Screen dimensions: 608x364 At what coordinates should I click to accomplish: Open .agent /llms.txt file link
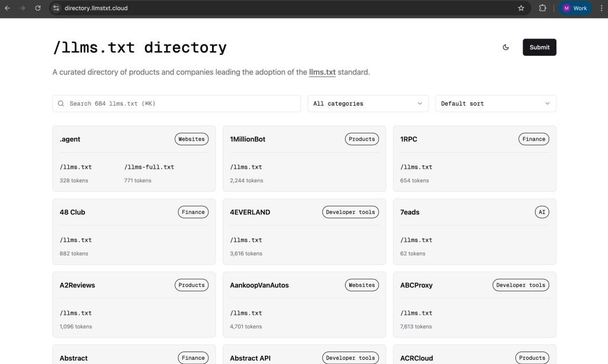point(75,167)
